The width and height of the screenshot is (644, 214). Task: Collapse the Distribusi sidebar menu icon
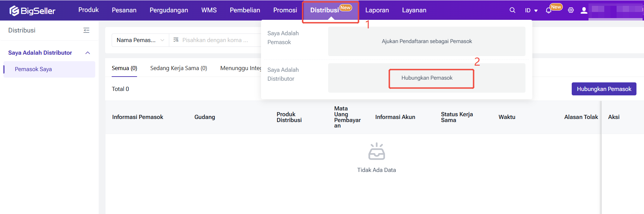click(86, 30)
